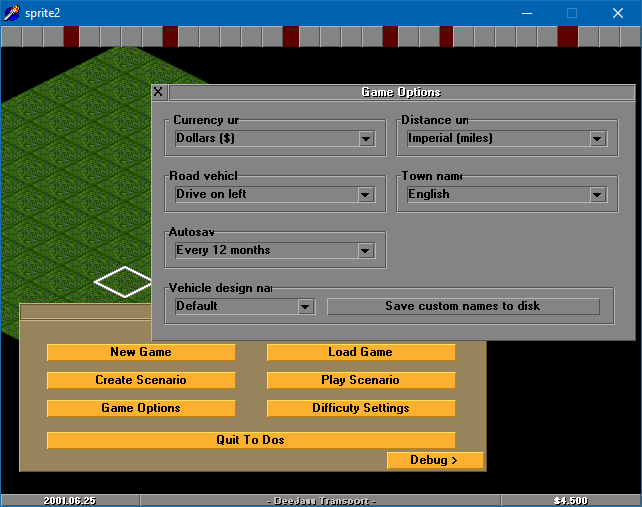Screen dimensions: 642x507
Task: Click the DeeJam Transport company name bar
Action: tap(320, 500)
